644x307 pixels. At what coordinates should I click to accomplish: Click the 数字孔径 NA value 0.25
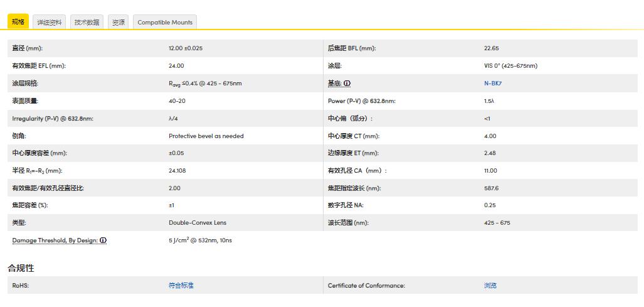point(490,205)
